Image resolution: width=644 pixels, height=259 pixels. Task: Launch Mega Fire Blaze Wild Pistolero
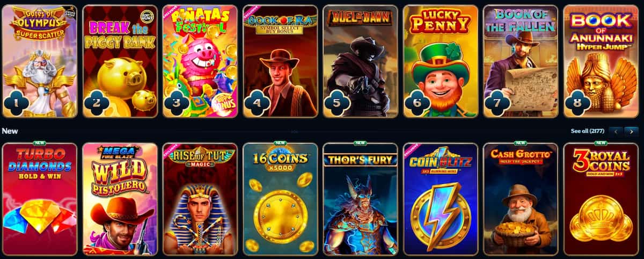tap(120, 199)
